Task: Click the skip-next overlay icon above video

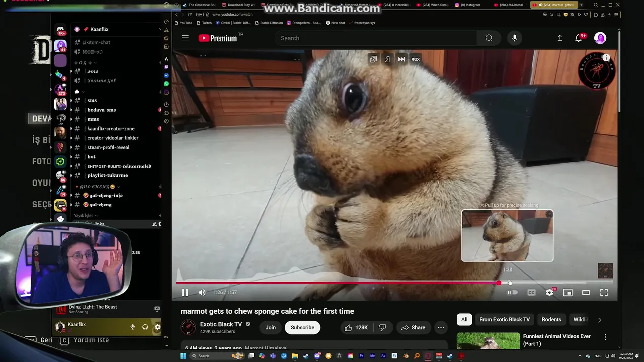Action: [x=401, y=59]
